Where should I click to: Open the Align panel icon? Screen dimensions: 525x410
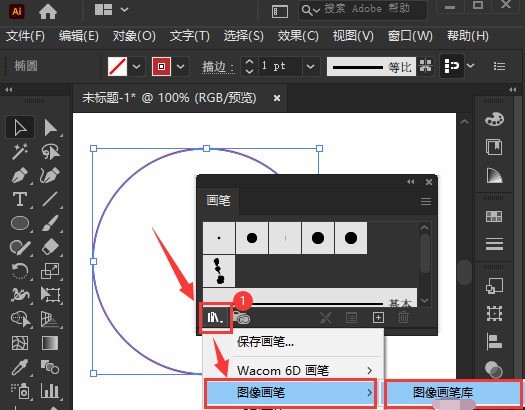point(494,342)
